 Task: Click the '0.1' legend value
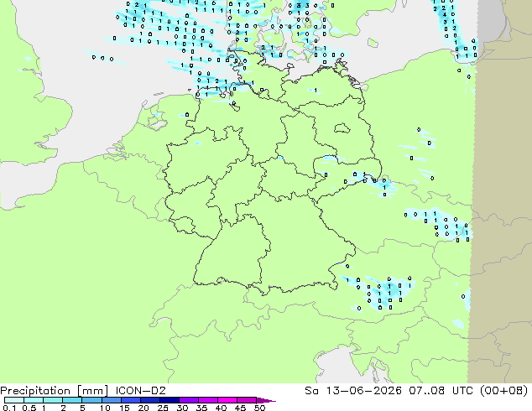8,408
